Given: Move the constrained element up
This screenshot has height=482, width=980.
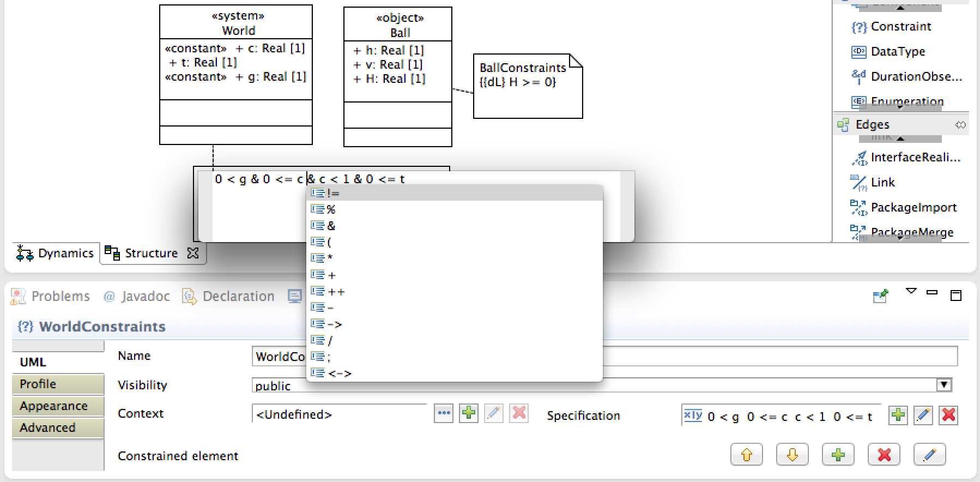Looking at the screenshot, I should pos(746,455).
